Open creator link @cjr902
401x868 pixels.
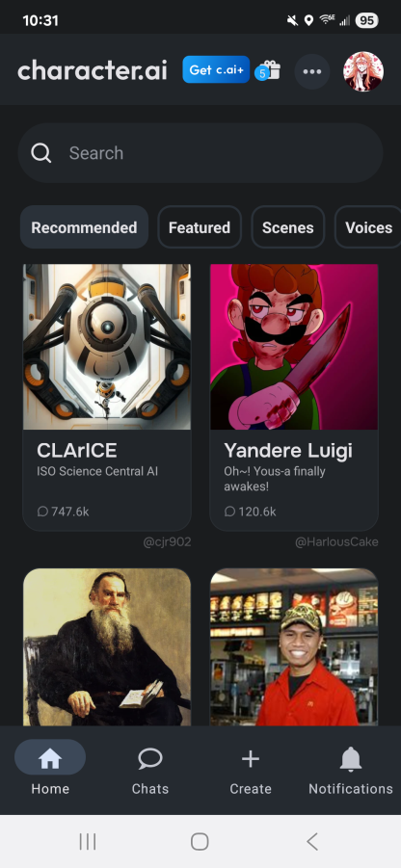click(x=168, y=542)
